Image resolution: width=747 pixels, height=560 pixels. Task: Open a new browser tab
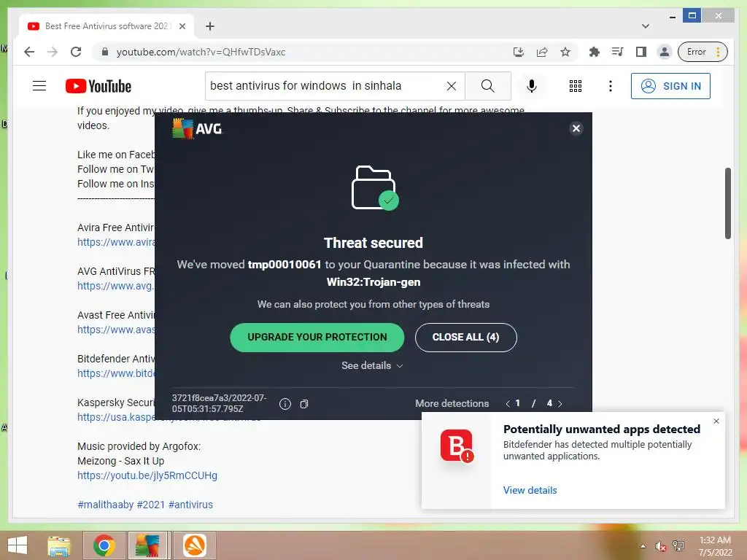pyautogui.click(x=209, y=26)
